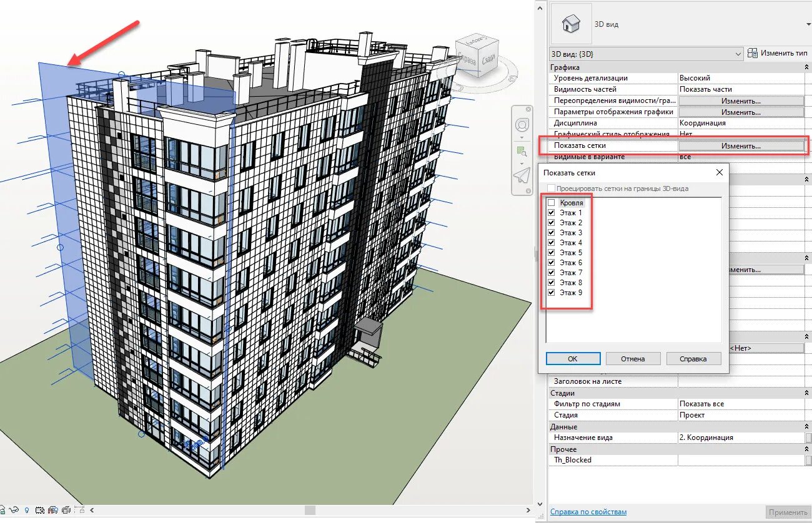Click the Применить button
Screen dimensions: 812x523
pyautogui.click(x=788, y=512)
